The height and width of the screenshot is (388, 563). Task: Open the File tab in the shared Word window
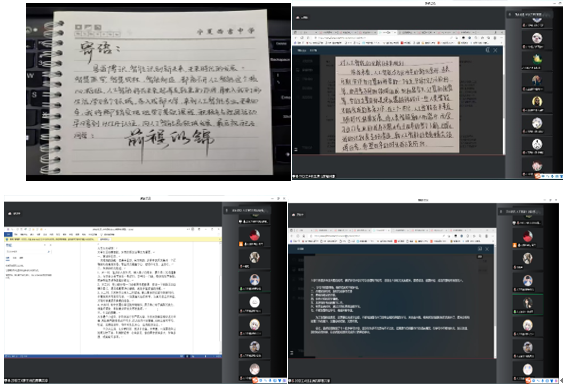[8, 234]
